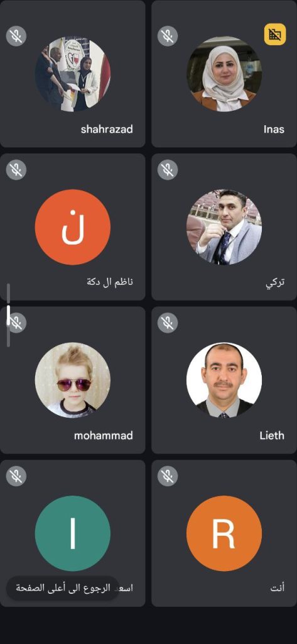This screenshot has width=297, height=644.
Task: Tap the orange R avatar circle
Action: pos(224,533)
